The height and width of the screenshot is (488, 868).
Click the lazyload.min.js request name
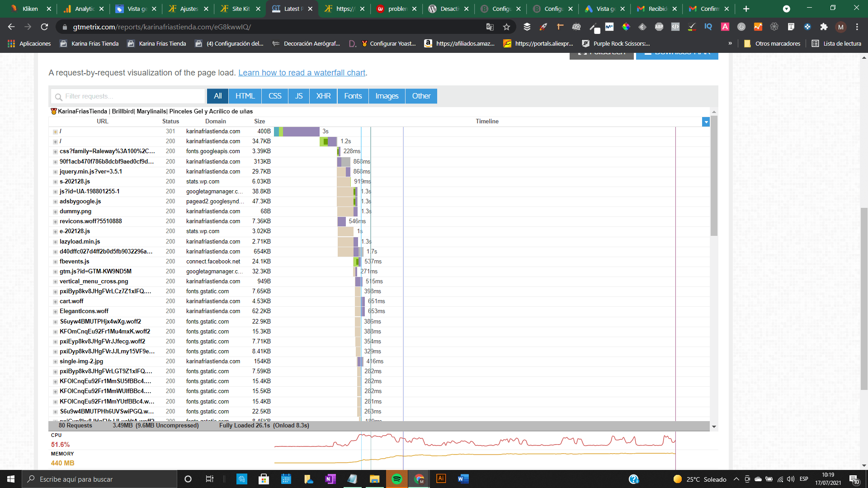[x=80, y=242]
